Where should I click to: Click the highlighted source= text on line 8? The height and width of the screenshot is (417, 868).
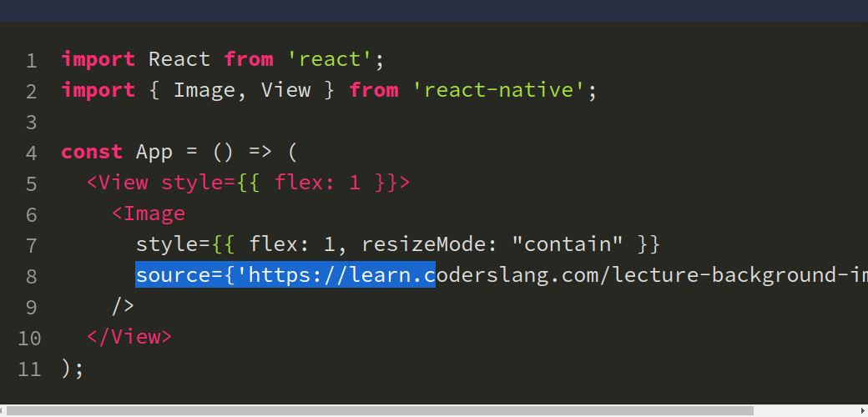pyautogui.click(x=179, y=275)
